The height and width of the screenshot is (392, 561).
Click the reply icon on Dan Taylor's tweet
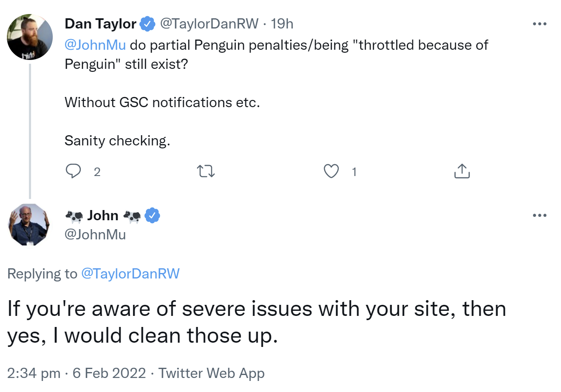click(x=73, y=171)
